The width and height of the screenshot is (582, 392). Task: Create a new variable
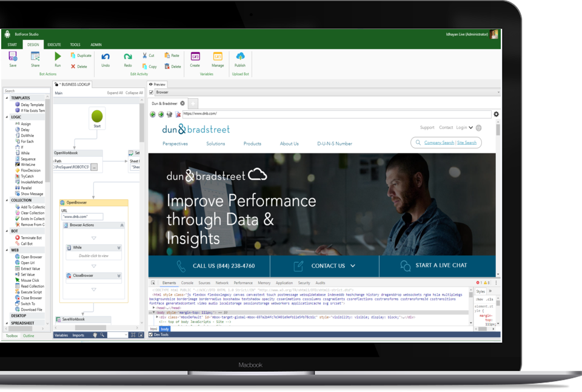[195, 56]
